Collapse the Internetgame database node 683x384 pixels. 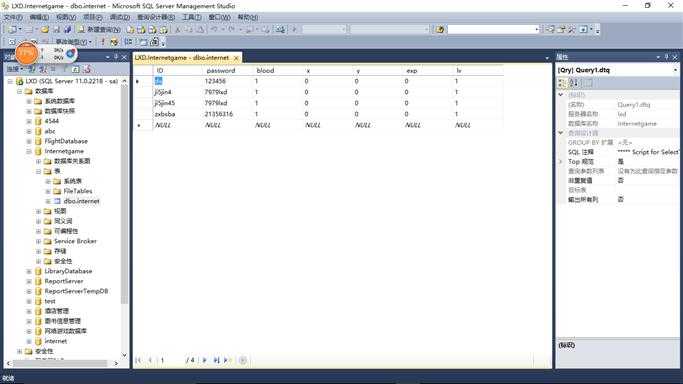29,151
